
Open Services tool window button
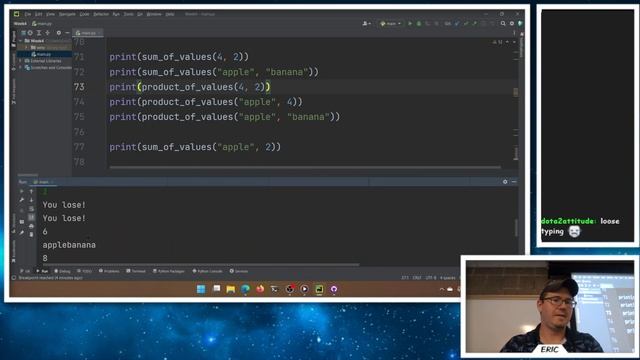point(239,271)
